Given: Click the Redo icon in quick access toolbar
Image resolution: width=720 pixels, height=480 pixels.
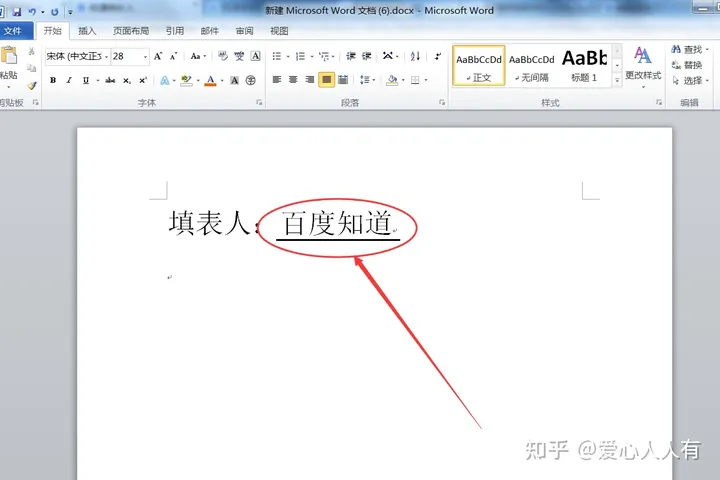Looking at the screenshot, I should click(55, 11).
